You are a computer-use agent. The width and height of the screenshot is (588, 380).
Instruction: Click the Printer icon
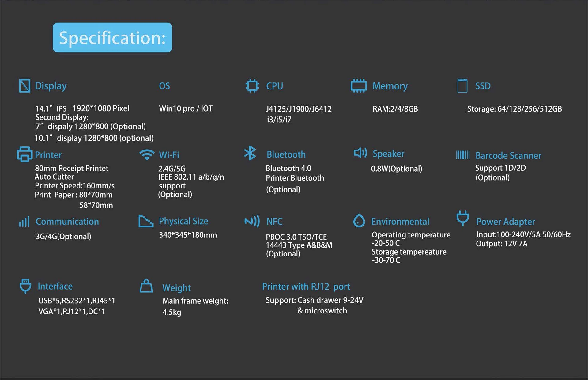pyautogui.click(x=24, y=154)
